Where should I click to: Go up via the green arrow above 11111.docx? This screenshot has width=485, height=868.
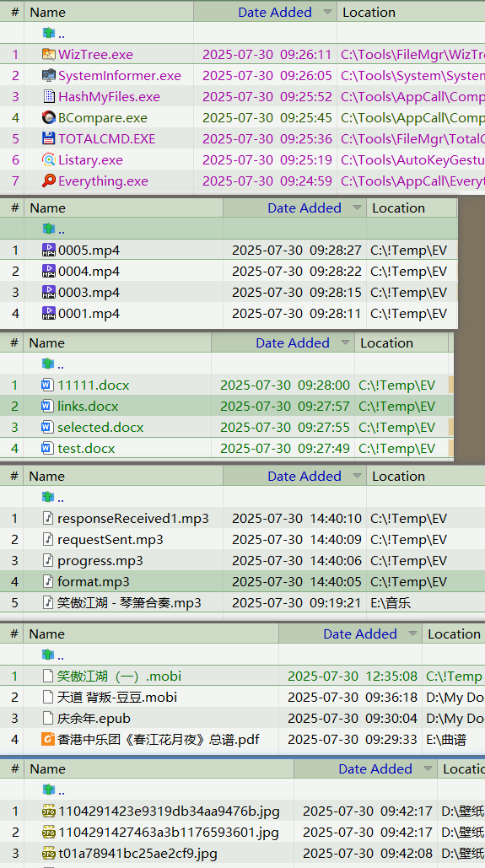(48, 364)
